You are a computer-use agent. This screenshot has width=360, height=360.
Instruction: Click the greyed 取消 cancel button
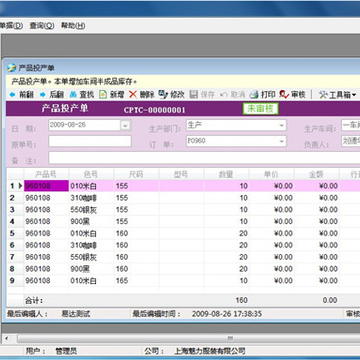click(232, 95)
